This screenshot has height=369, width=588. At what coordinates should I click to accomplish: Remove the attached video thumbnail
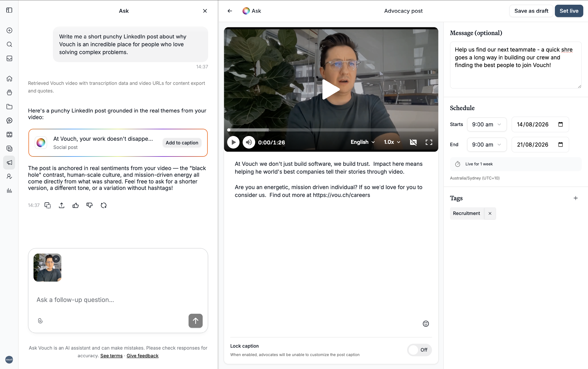[x=56, y=259]
